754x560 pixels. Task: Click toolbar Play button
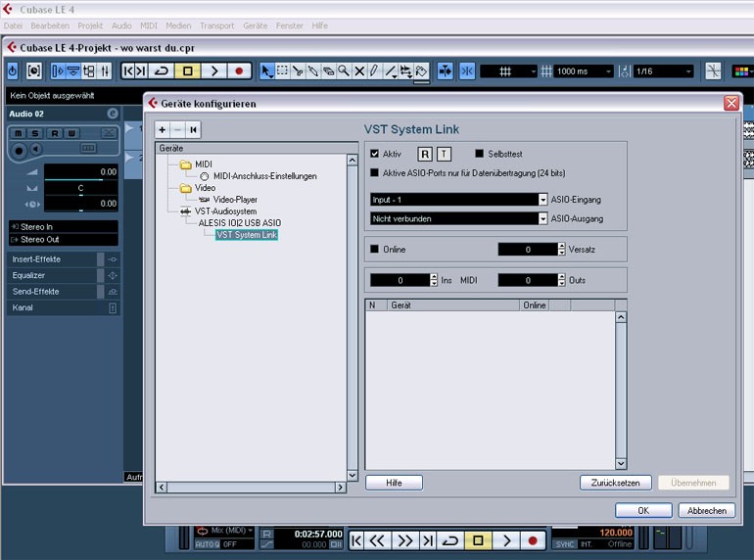coord(214,71)
